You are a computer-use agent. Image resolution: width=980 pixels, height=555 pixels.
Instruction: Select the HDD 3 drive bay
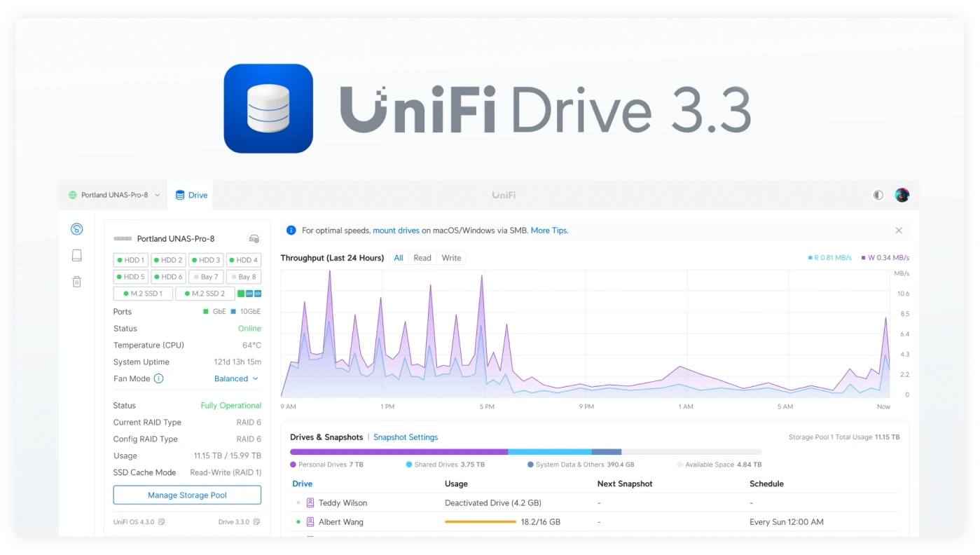click(x=206, y=260)
